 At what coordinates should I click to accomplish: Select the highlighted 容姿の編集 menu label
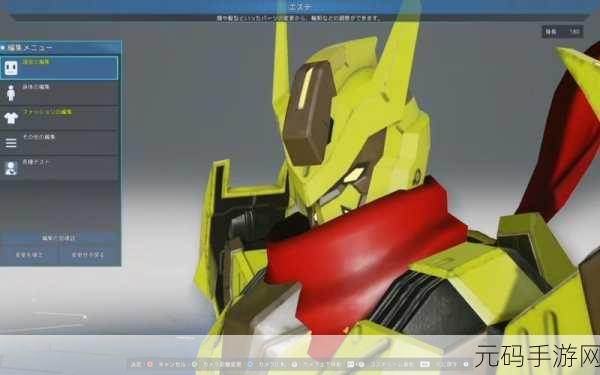[x=36, y=62]
